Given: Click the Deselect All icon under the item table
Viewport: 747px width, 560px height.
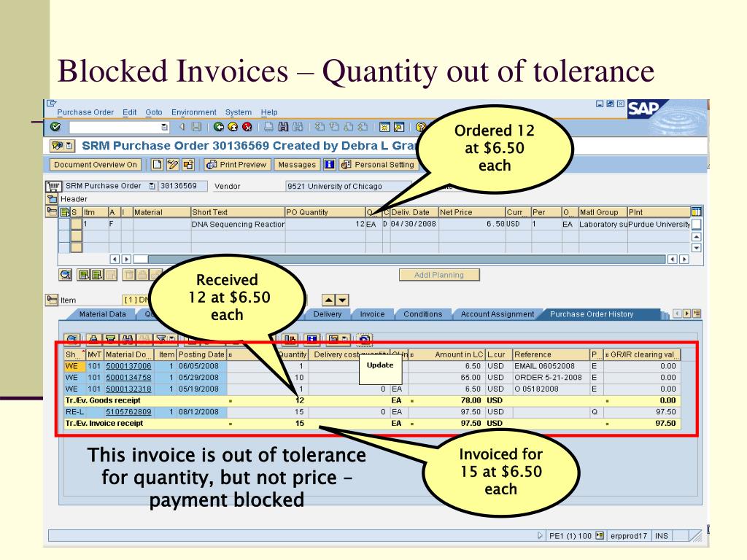Looking at the screenshot, I should point(97,275).
